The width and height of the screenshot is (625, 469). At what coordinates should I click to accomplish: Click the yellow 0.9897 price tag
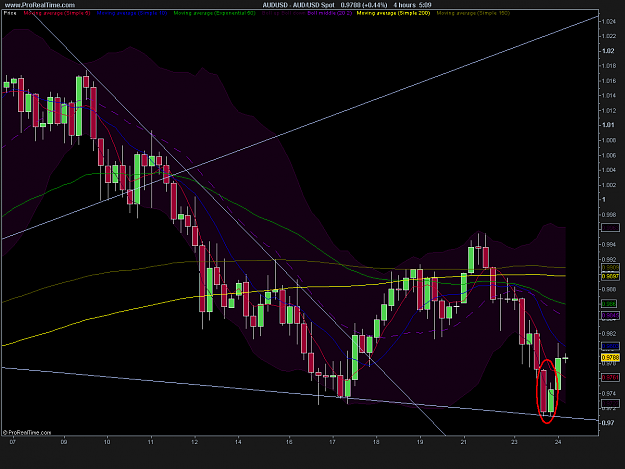610,276
